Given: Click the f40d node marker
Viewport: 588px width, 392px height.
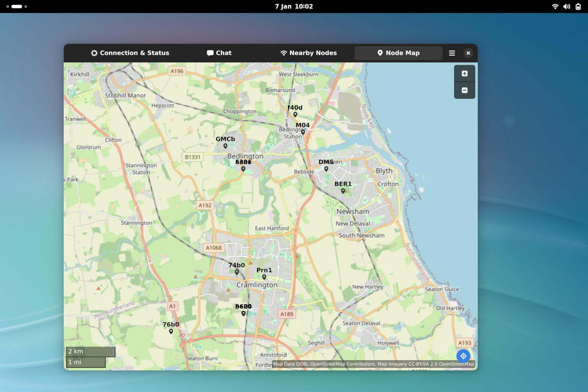Looking at the screenshot, I should coord(295,115).
